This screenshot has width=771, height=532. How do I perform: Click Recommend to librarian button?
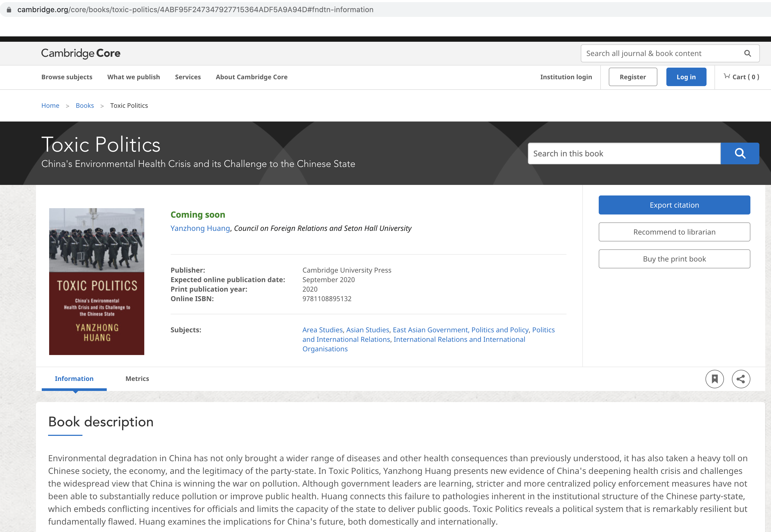[674, 232]
